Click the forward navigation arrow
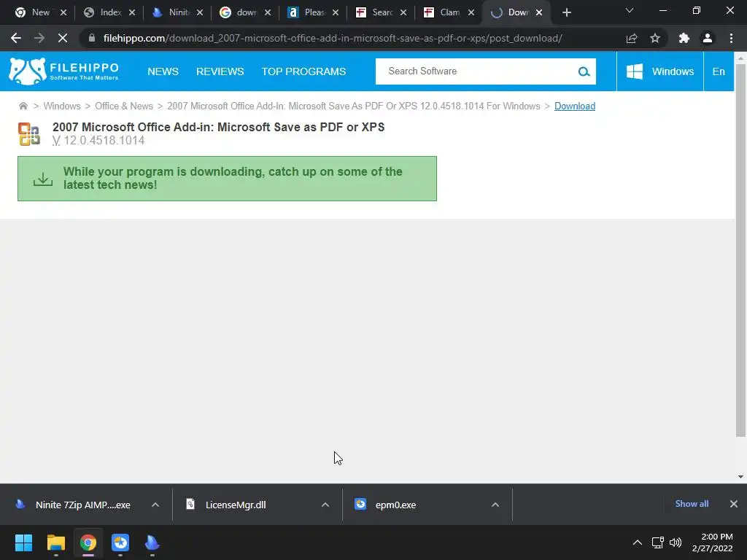Screen dimensions: 747x560 click(x=39, y=38)
